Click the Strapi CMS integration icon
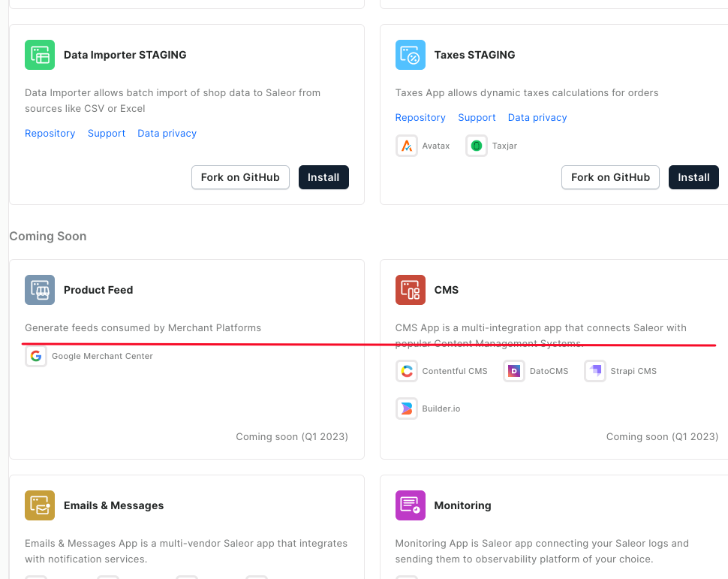 coord(594,370)
